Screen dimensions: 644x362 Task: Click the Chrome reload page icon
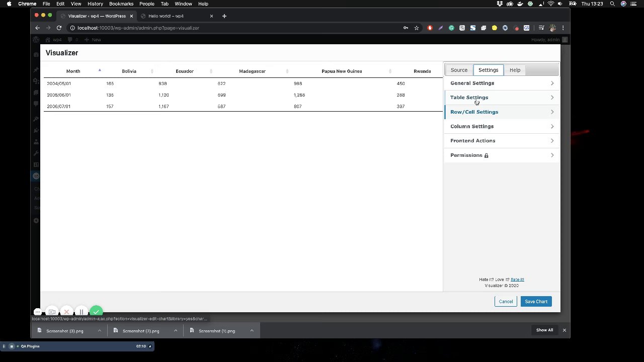[59, 28]
